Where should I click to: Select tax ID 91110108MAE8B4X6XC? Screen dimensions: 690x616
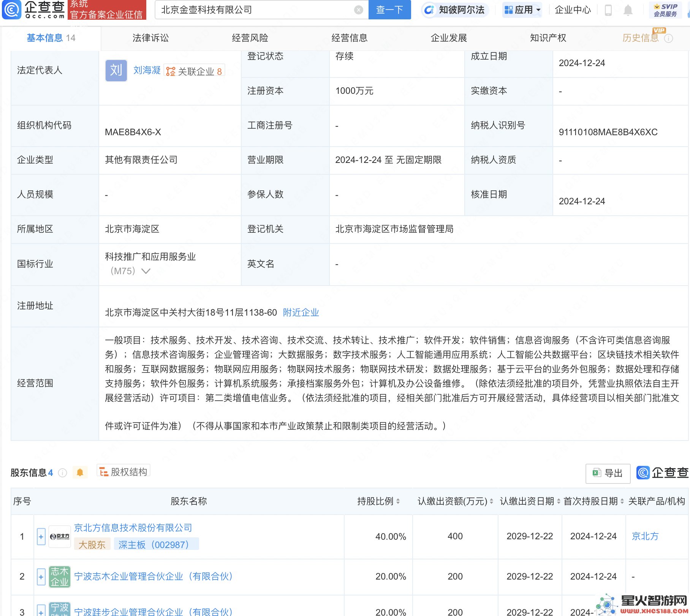click(608, 132)
